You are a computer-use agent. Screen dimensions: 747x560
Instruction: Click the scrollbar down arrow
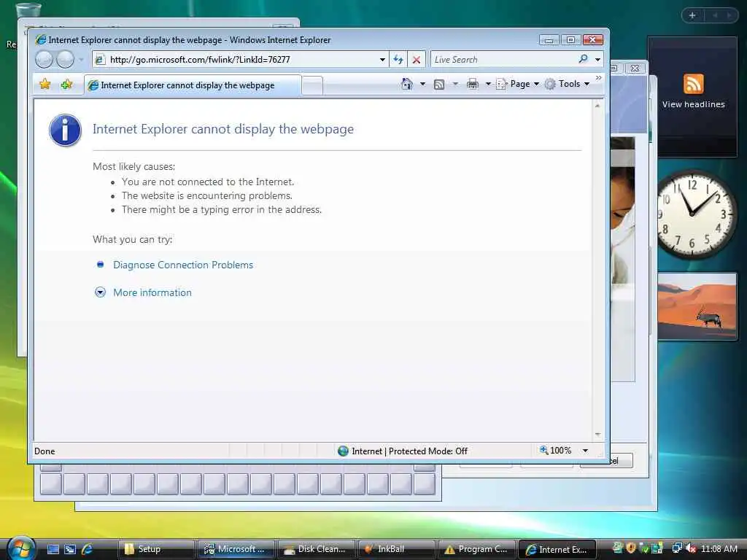[x=597, y=435]
